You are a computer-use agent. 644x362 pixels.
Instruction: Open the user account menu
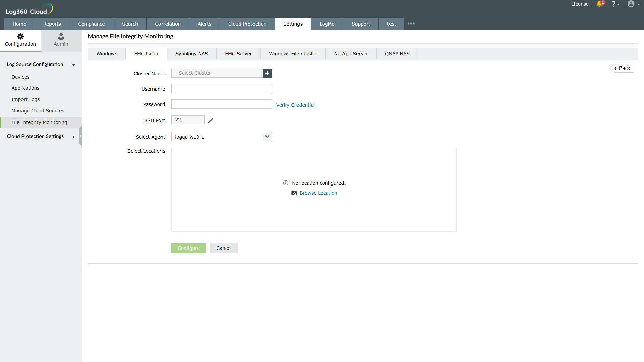click(x=633, y=4)
